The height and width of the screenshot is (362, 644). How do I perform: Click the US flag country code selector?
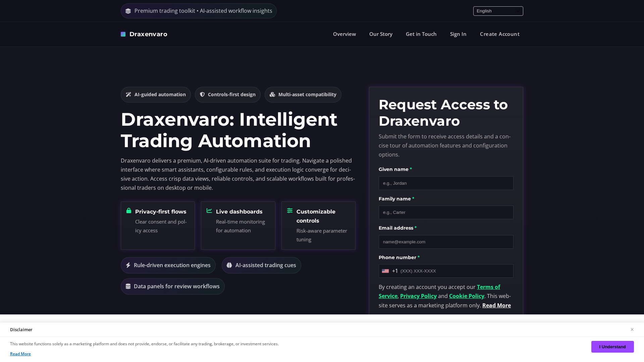pos(385,271)
